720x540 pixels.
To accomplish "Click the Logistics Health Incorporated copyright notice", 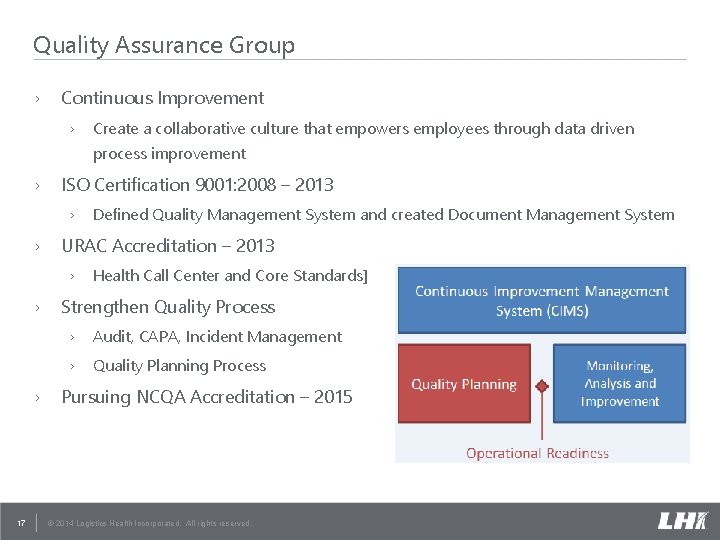I will pos(150,523).
